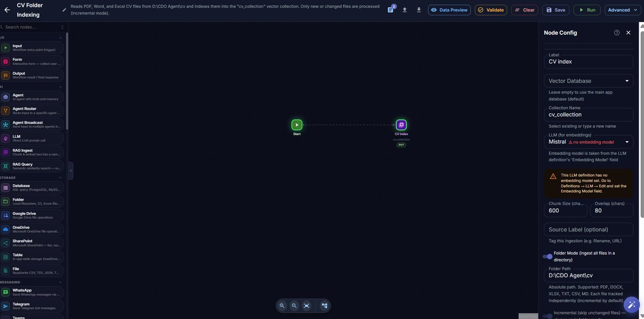Click the Source Label optional field
This screenshot has height=319, width=644.
point(589,229)
